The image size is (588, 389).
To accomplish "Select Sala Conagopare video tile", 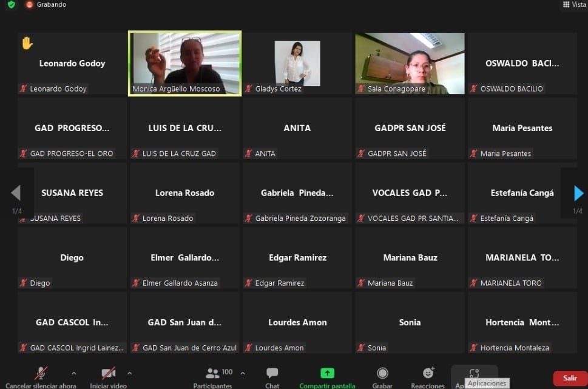I will coord(410,63).
